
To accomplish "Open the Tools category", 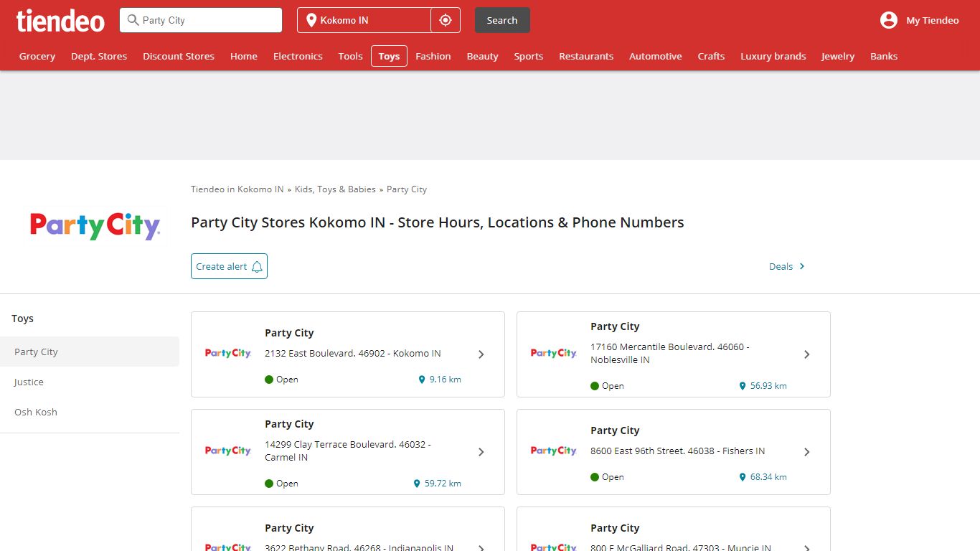I will pyautogui.click(x=351, y=56).
